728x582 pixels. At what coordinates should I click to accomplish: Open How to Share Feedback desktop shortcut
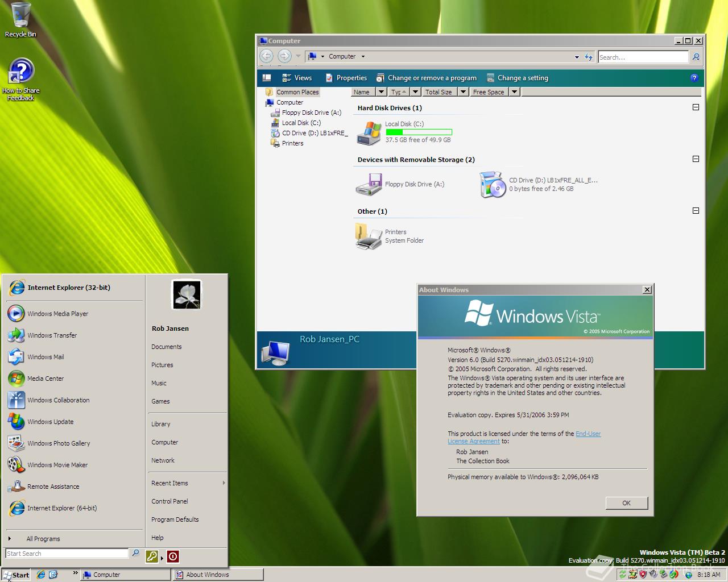point(20,80)
